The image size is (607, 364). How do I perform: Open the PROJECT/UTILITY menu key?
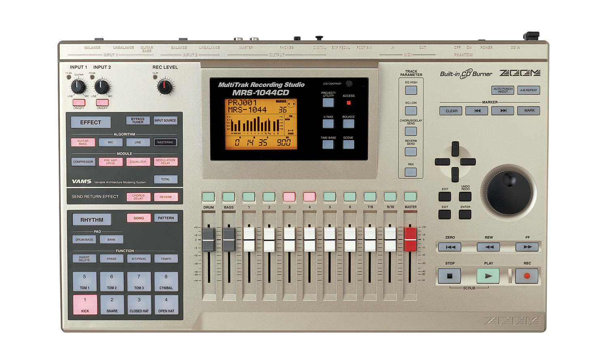coord(328,102)
